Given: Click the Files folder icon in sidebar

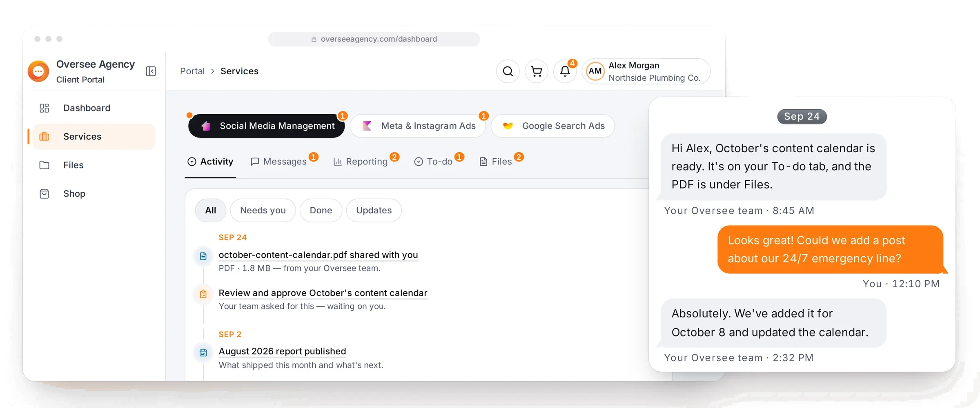Looking at the screenshot, I should point(44,165).
